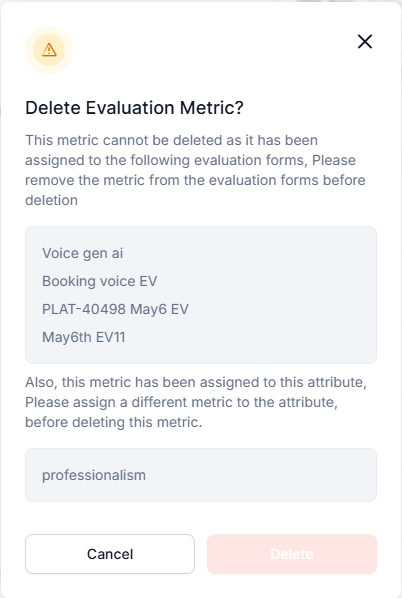Click the line "before deleting this metric."
Image resolution: width=402 pixels, height=598 pixels.
point(114,422)
